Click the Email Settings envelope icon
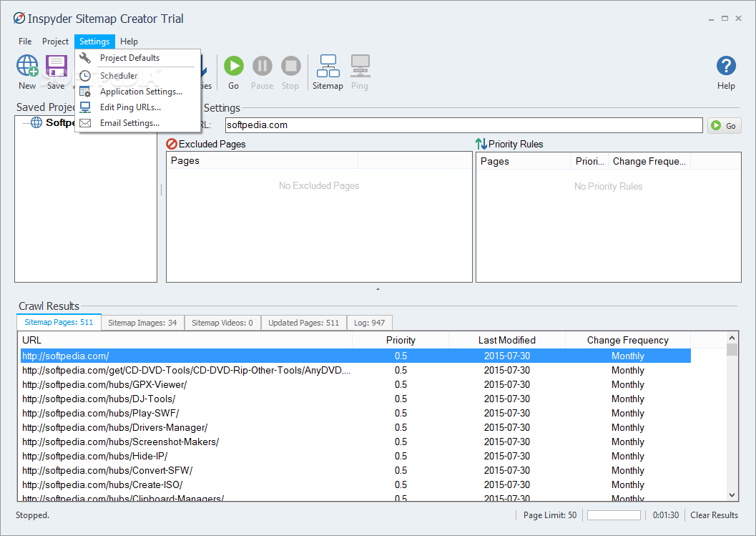This screenshot has height=536, width=756. pos(85,123)
